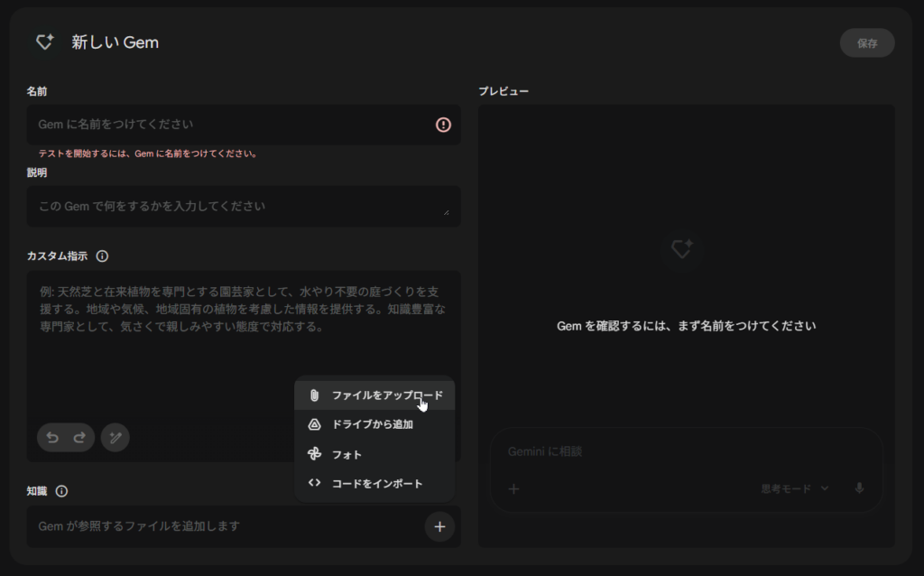The height and width of the screenshot is (576, 924).
Task: Click the plus button in the 知識 file field
Action: click(x=439, y=526)
